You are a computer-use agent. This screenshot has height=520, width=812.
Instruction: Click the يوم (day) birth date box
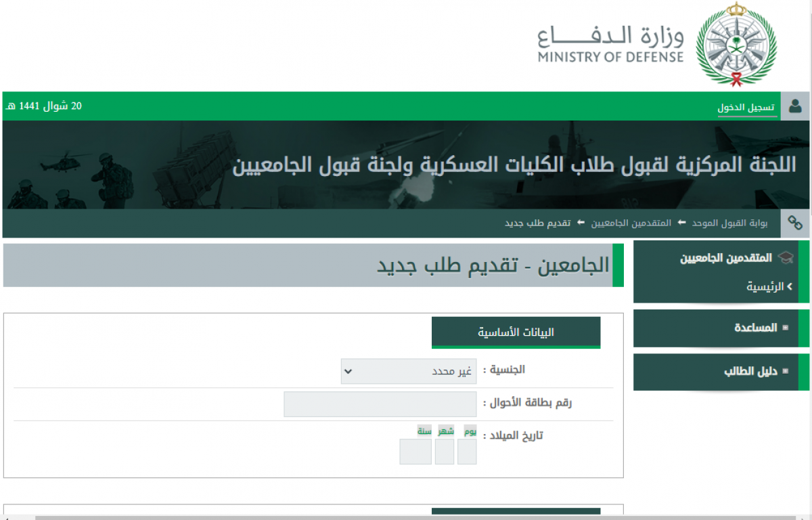point(467,452)
